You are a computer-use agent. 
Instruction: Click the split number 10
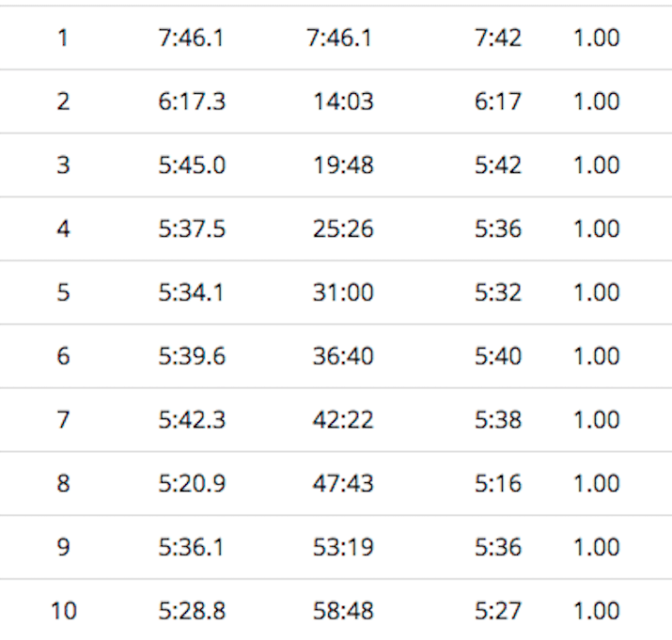pos(63,612)
